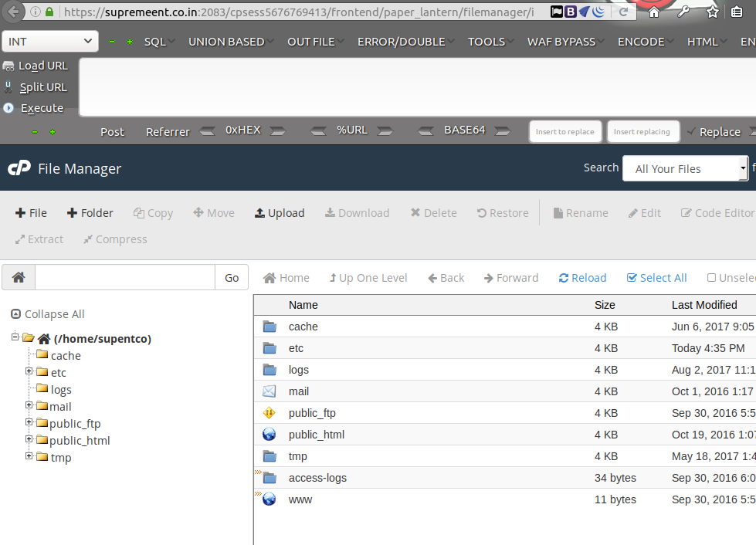
Task: Open the ERROR/DOUBLE menu
Action: point(406,42)
